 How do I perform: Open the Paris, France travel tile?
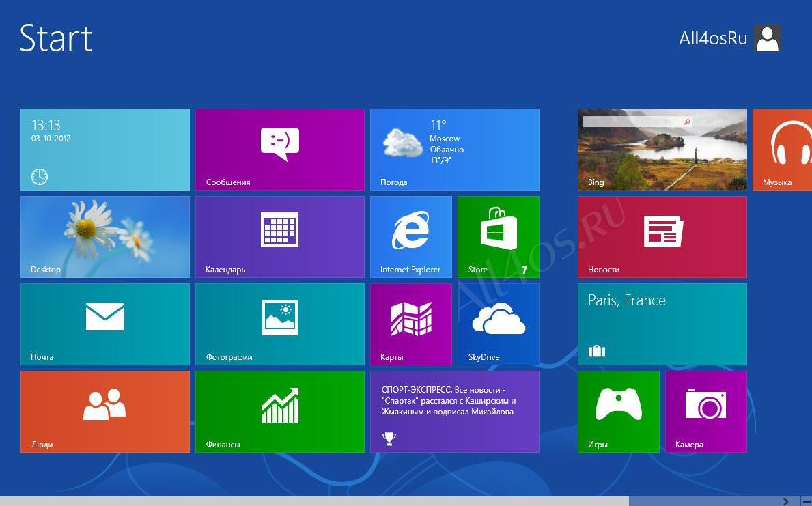662,324
